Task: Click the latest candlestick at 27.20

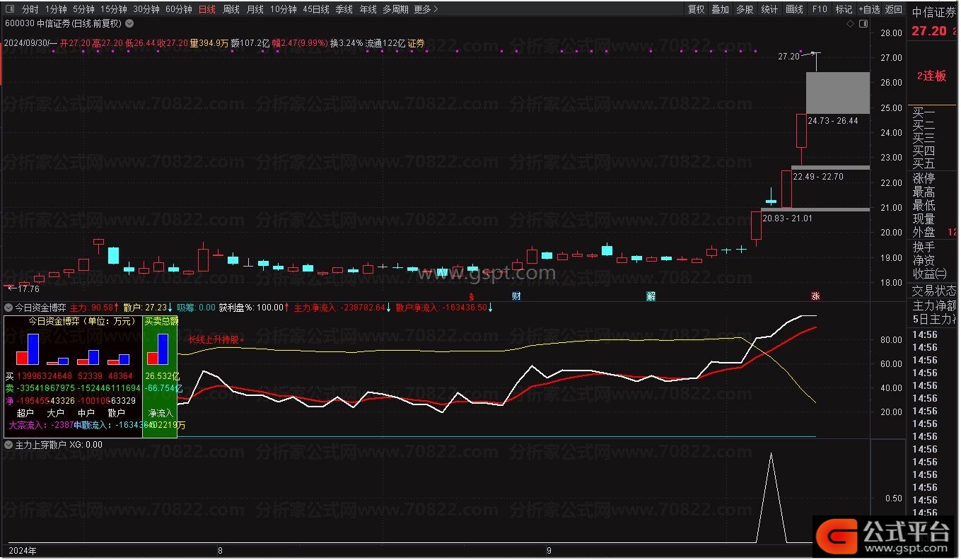Action: (x=816, y=62)
